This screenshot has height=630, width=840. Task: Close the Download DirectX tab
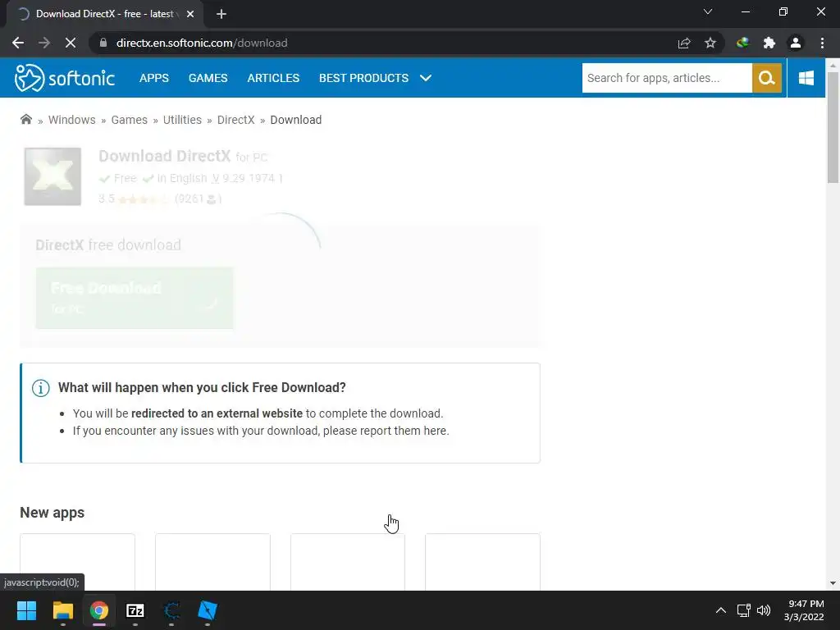pyautogui.click(x=190, y=14)
